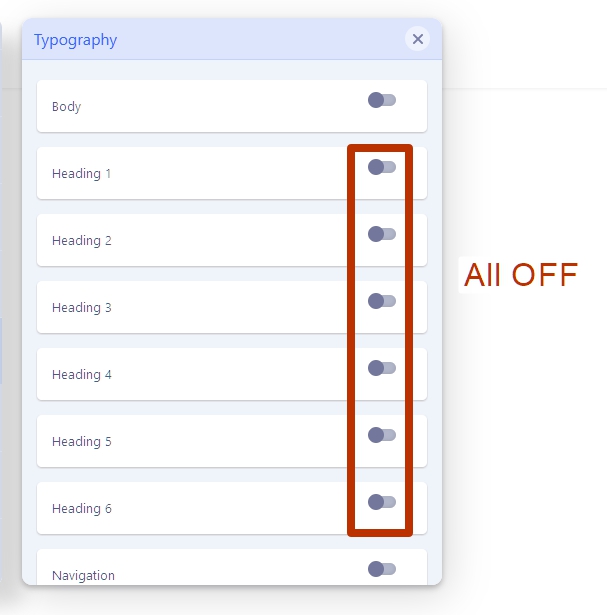Image resolution: width=607 pixels, height=615 pixels.
Task: Enable the Heading 4 switch
Action: click(382, 368)
